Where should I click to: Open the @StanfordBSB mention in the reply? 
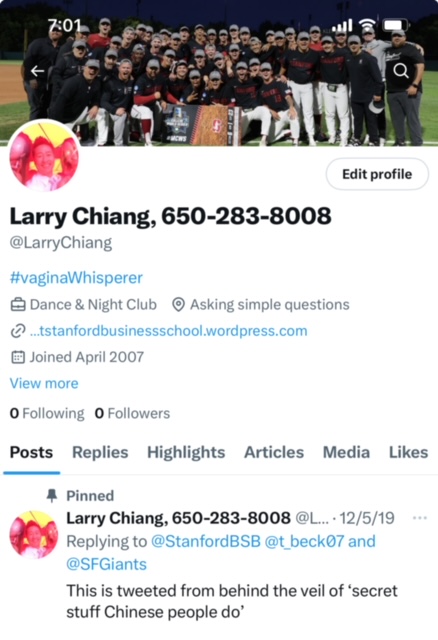point(206,541)
